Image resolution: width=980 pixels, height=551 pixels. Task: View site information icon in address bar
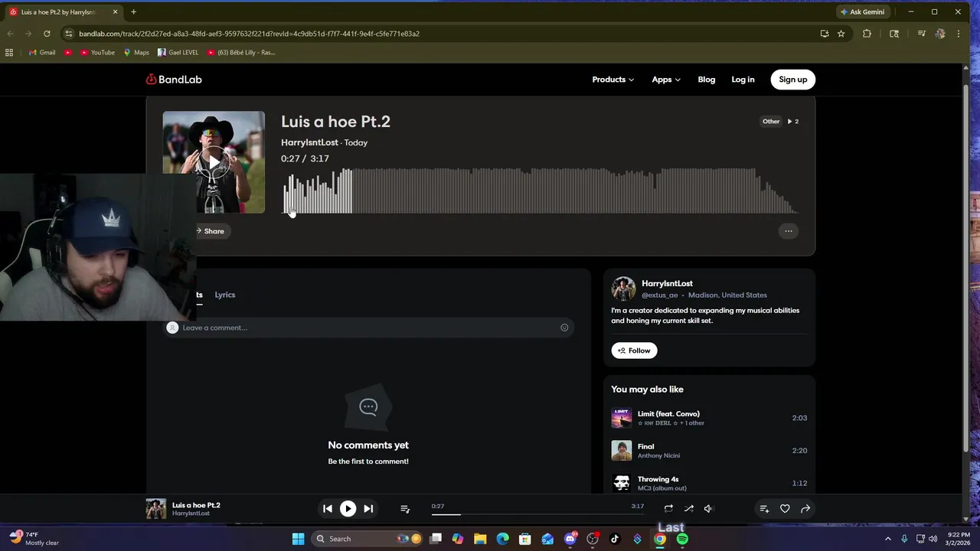(69, 34)
